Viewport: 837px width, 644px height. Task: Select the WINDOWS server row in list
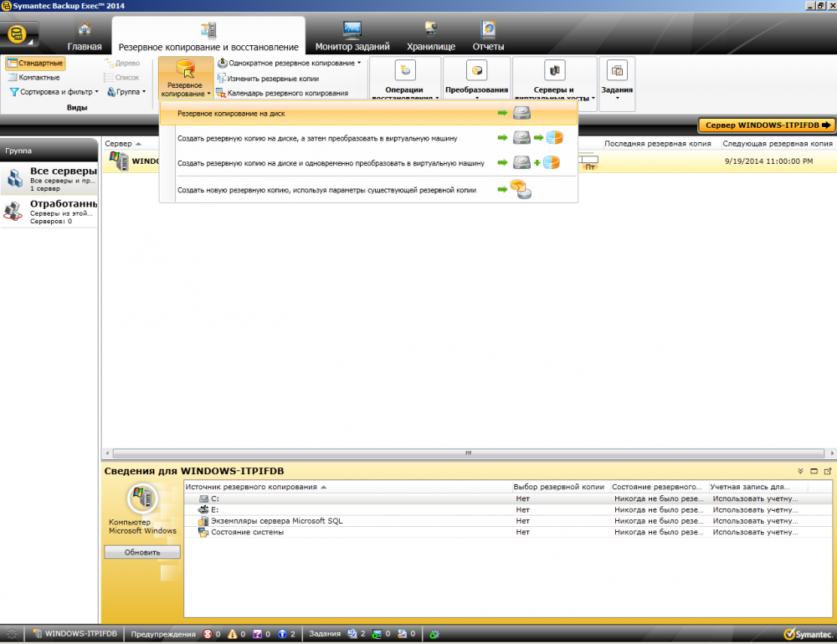tap(132, 161)
